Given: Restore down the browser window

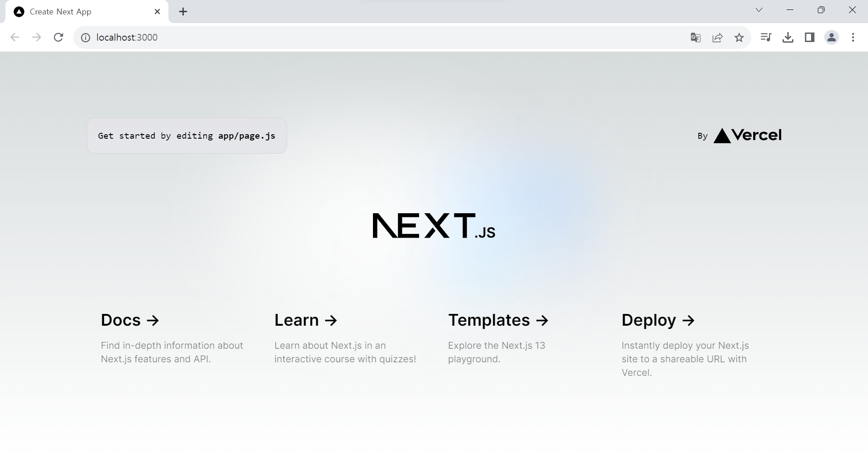Looking at the screenshot, I should 821,10.
